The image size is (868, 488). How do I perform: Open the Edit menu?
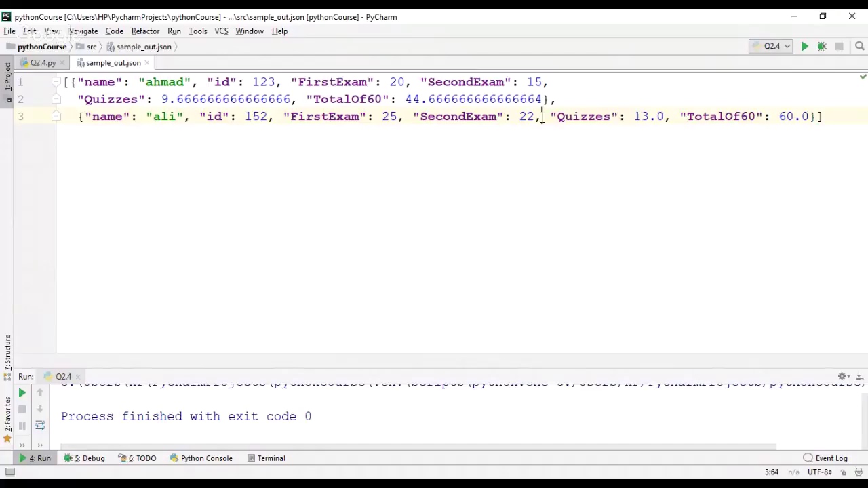[x=30, y=31]
